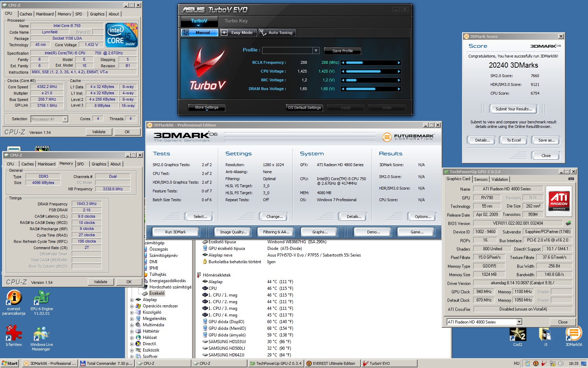
Task: Click Image Quality button in 3DMark06
Action: 233,232
